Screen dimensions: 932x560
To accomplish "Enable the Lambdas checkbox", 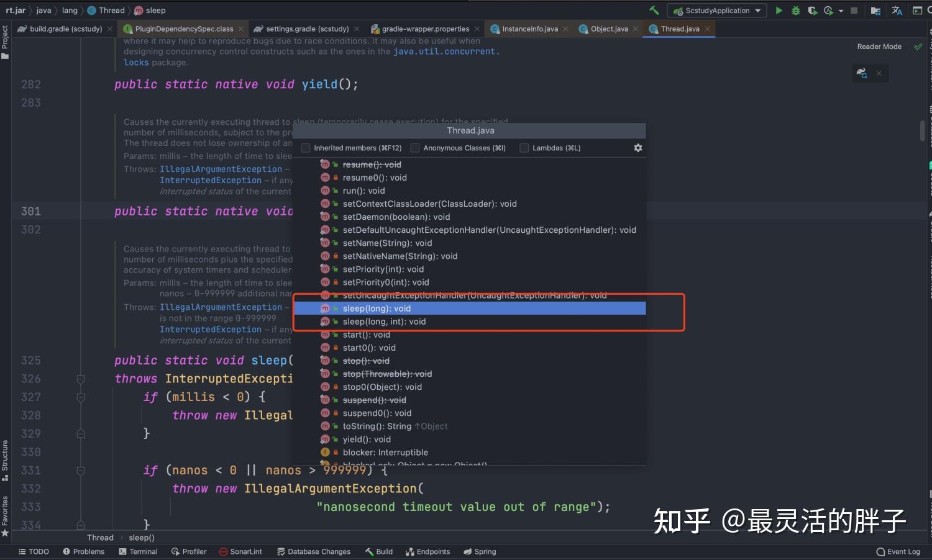I will point(524,148).
